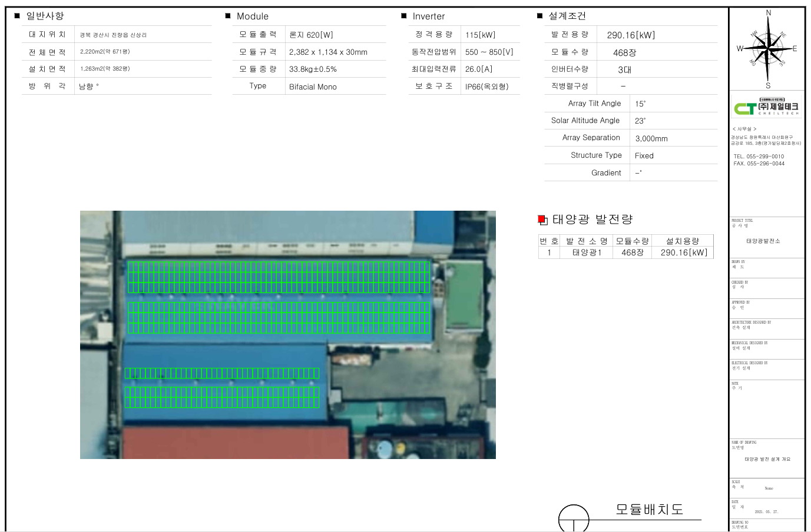
Task: Click the TEL. 055-299-0010 phone number
Action: tap(759, 157)
